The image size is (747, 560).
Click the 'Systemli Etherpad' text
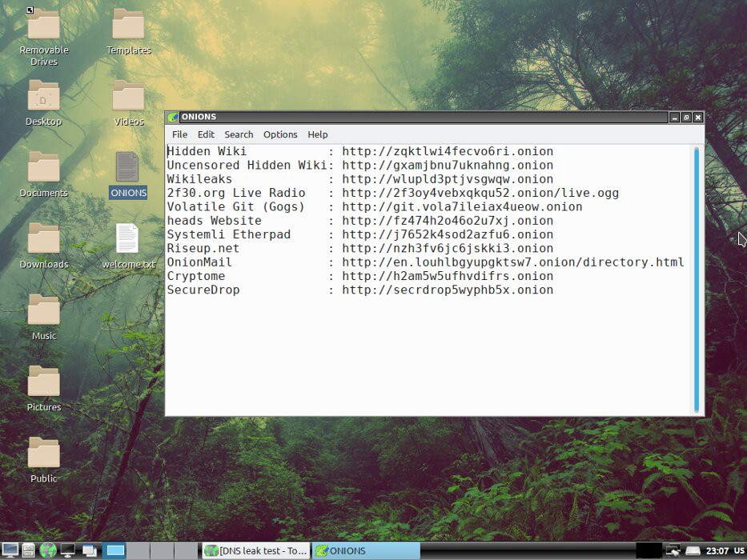229,234
